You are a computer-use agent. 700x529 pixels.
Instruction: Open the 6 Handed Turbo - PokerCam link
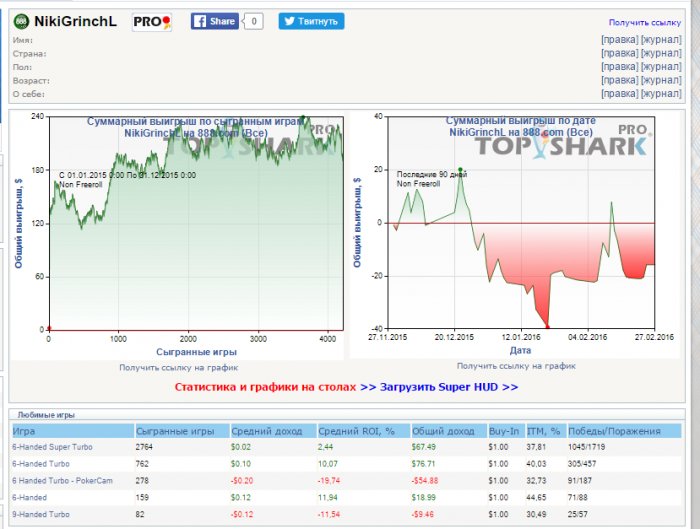tap(62, 481)
